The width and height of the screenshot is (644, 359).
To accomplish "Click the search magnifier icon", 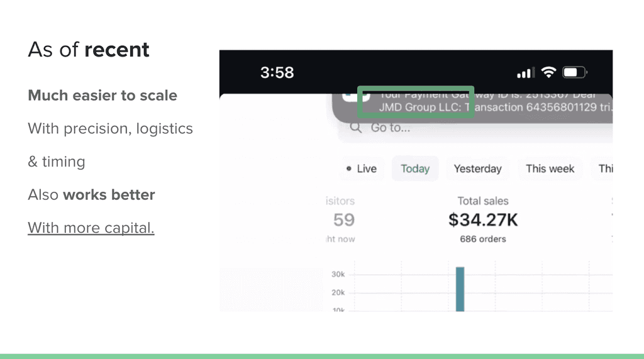I will point(356,128).
